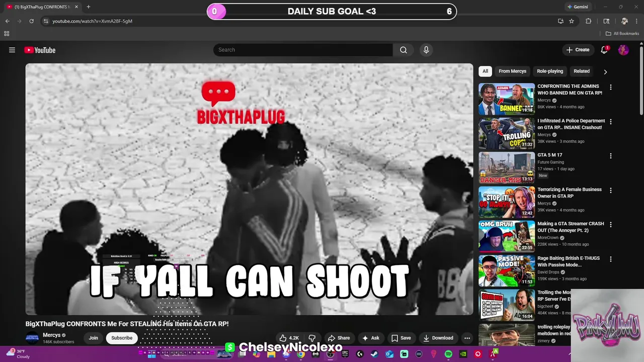This screenshot has width=644, height=362.
Task: Click the install app icon in address bar
Action: [x=560, y=21]
